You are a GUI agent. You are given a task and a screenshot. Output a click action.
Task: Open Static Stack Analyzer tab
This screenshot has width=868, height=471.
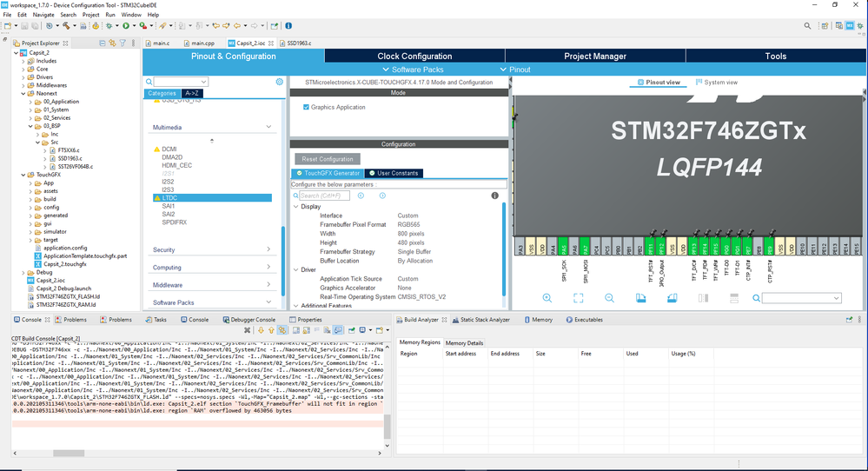click(x=480, y=319)
